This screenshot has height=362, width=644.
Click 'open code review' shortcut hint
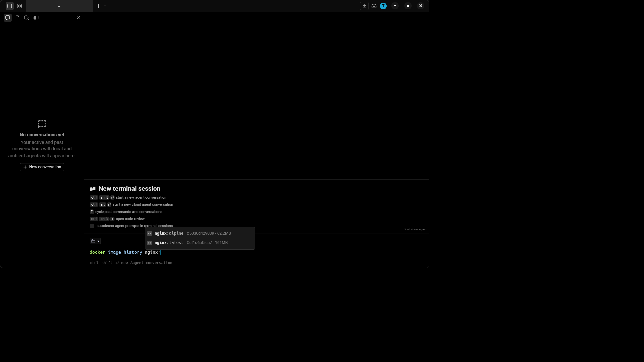(130, 219)
